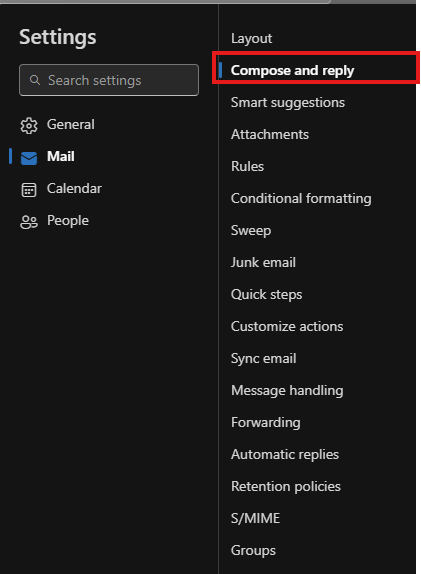The width and height of the screenshot is (421, 574).
Task: Click the General gear icon
Action: coord(29,126)
